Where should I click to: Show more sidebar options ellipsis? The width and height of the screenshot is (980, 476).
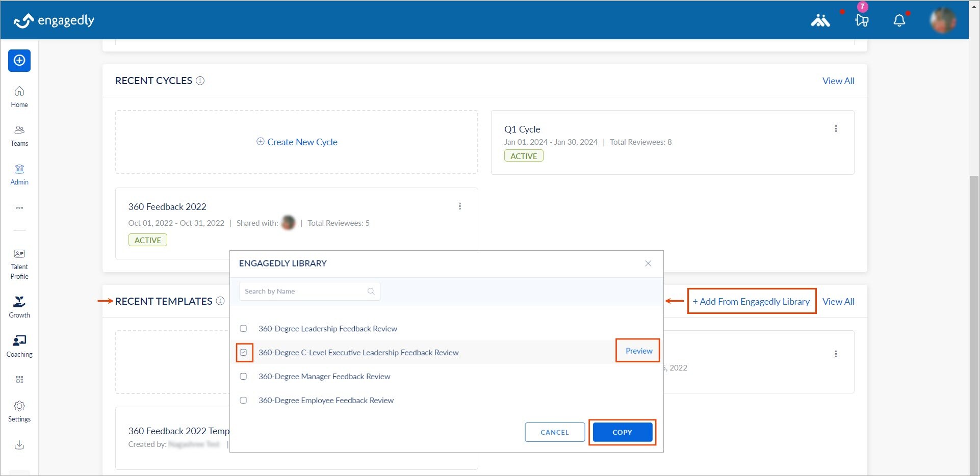(x=19, y=208)
